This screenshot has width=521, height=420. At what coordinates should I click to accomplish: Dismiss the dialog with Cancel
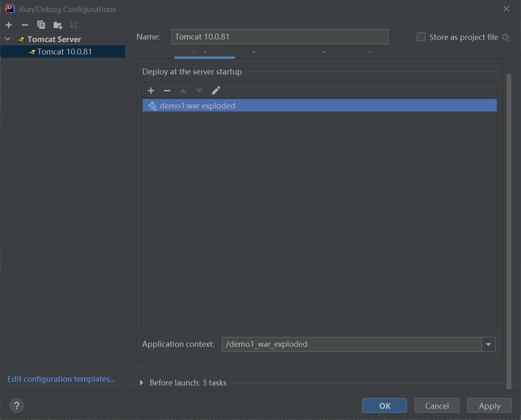click(x=437, y=406)
